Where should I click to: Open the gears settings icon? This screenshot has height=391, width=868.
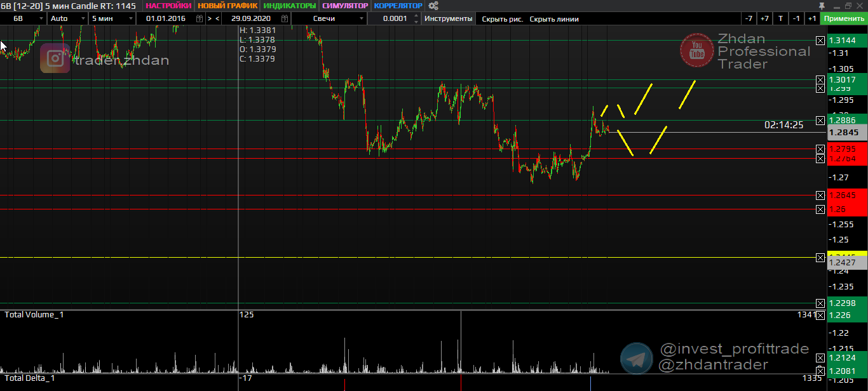[x=433, y=6]
